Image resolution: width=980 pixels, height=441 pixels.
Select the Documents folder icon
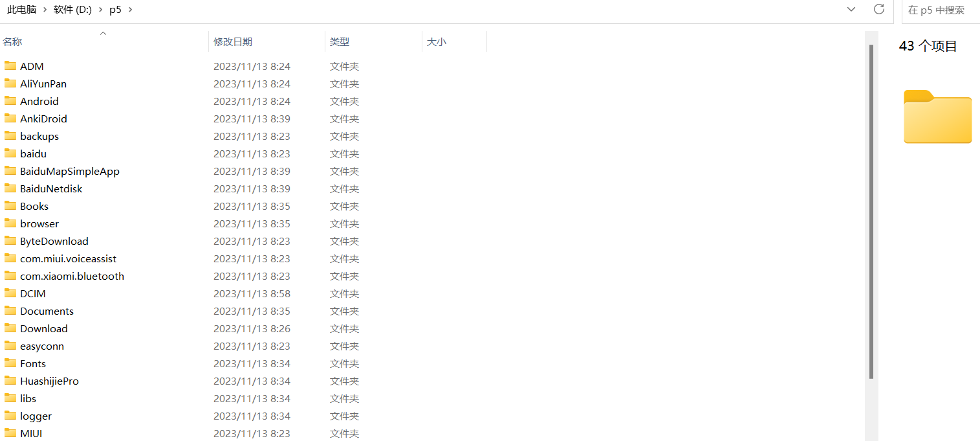tap(10, 311)
